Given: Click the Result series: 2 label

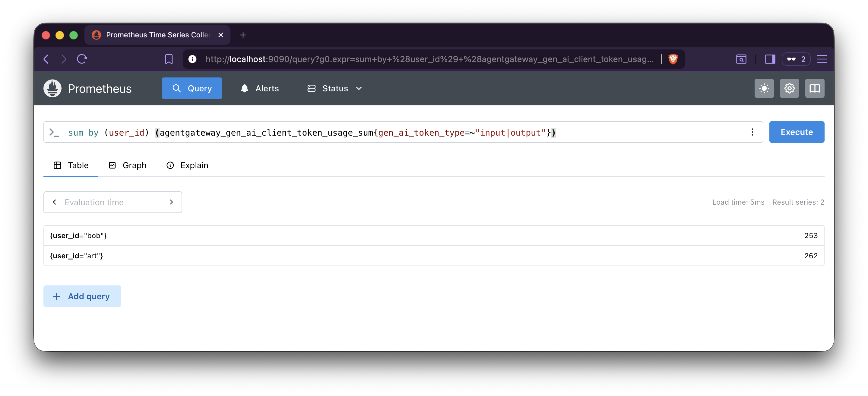Looking at the screenshot, I should tap(798, 202).
